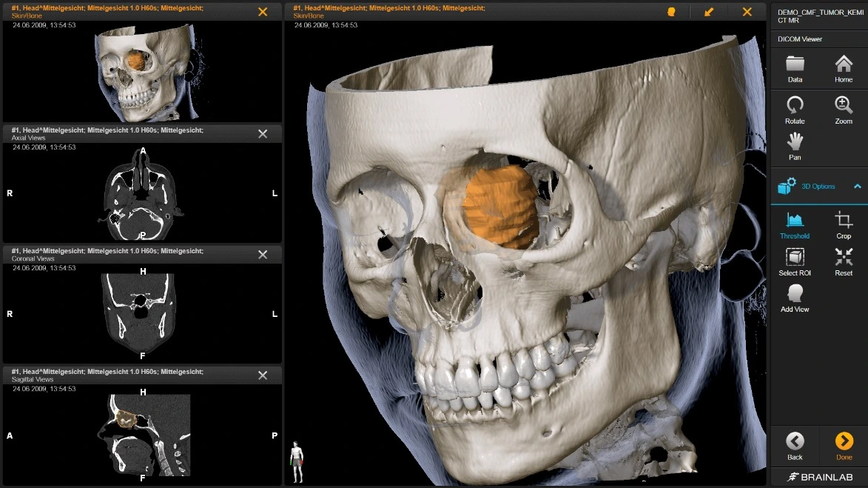This screenshot has height=488, width=868.
Task: Select the Rotate tool
Action: coord(795,107)
